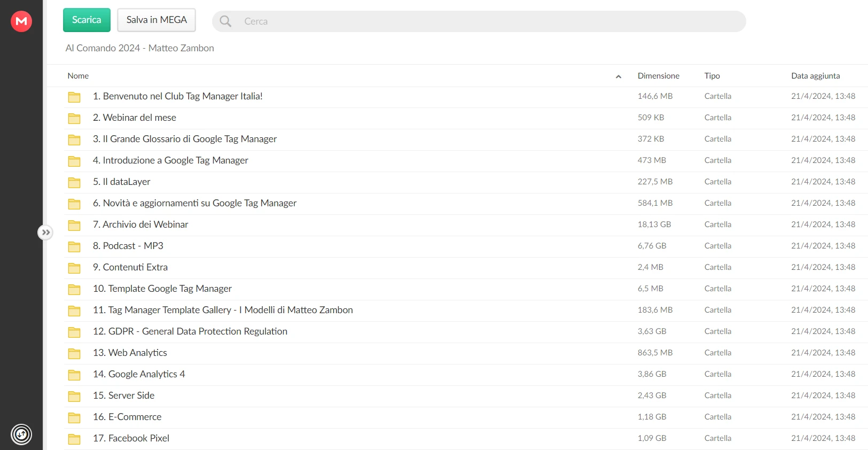Screen dimensions: 868x450
Task: Click size value '18,13 GB'
Action: [654, 224]
